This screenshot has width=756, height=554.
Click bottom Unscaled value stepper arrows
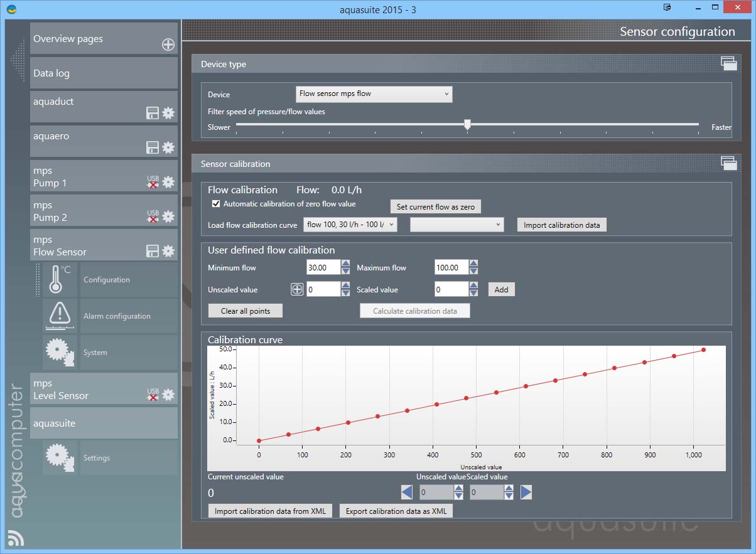459,493
